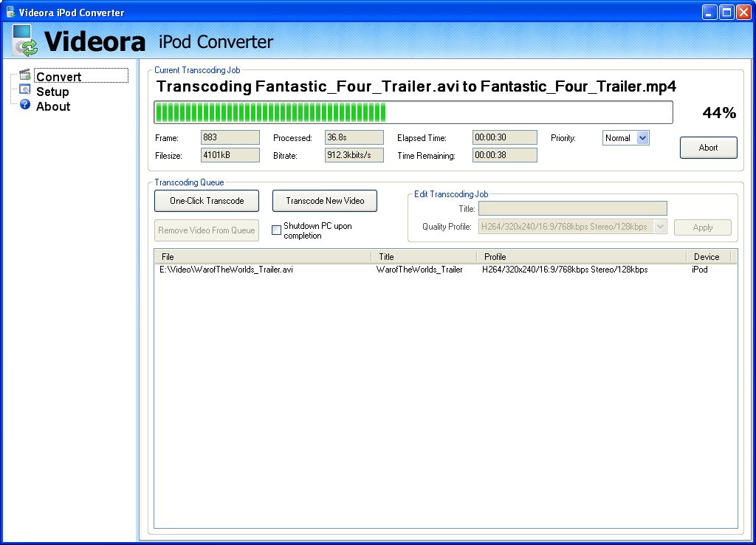This screenshot has width=756, height=545.
Task: Click the iPod device cell in queue
Action: [700, 270]
